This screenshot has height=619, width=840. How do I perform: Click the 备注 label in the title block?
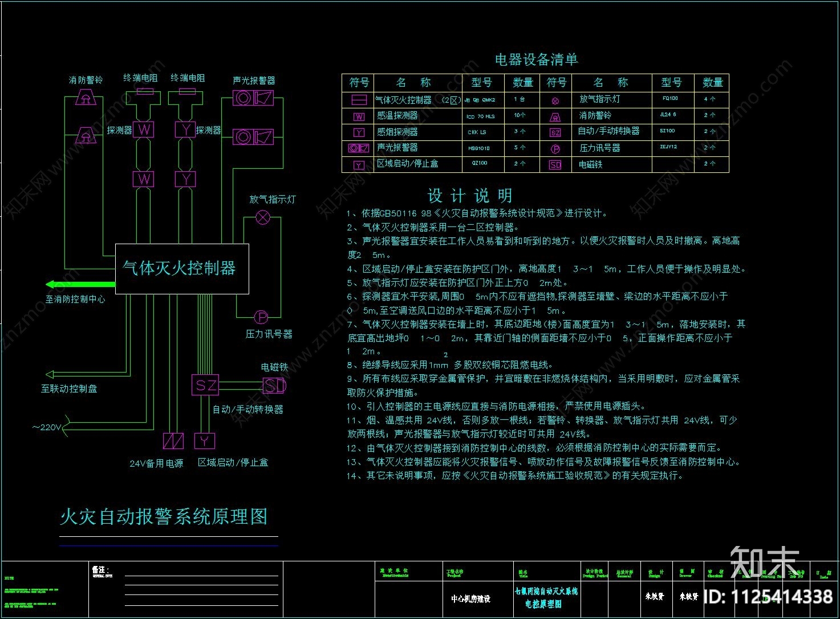pyautogui.click(x=100, y=570)
